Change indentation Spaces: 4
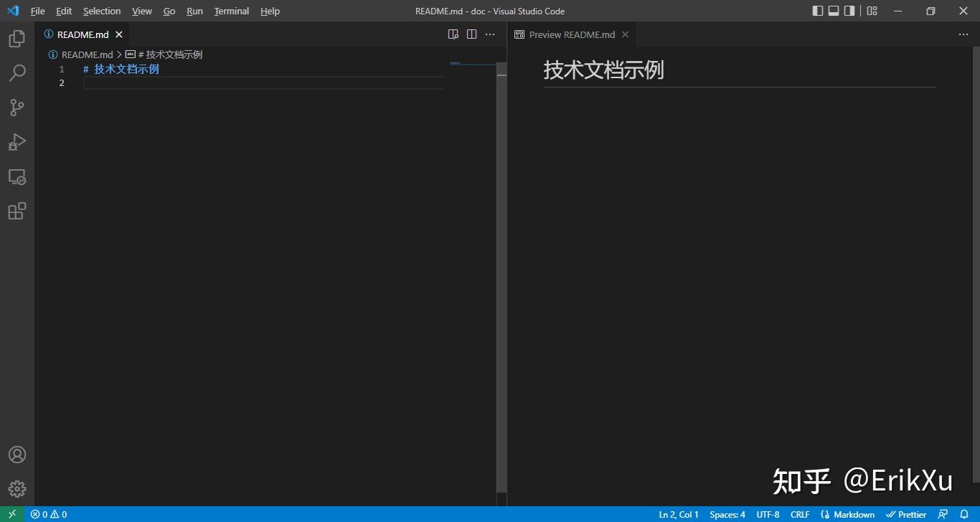The image size is (980, 522). click(727, 514)
